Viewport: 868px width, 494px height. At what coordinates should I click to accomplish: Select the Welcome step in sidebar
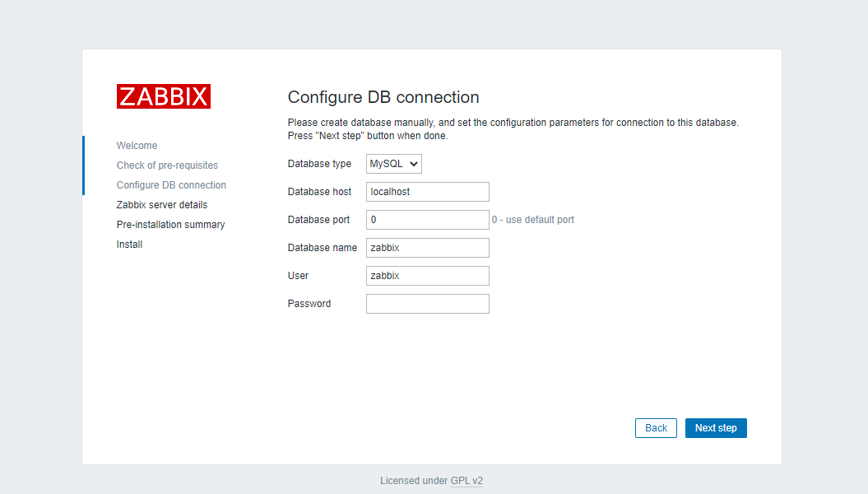pos(137,146)
